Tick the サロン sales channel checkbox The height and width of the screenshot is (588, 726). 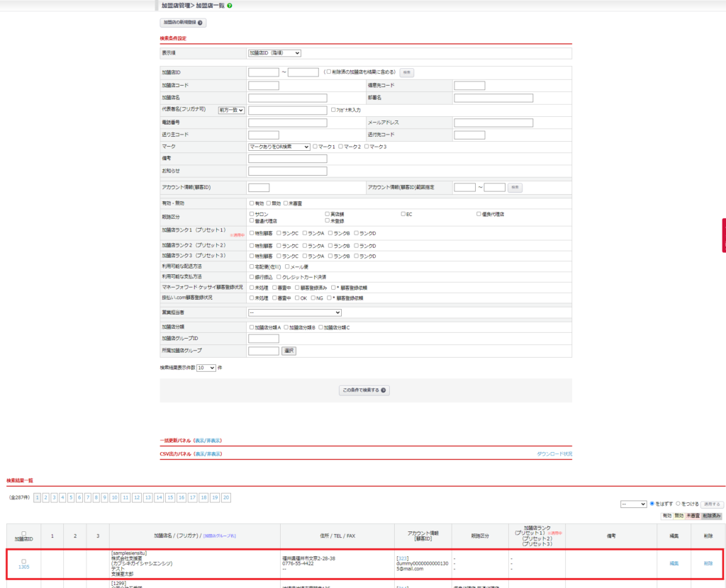[x=252, y=214]
